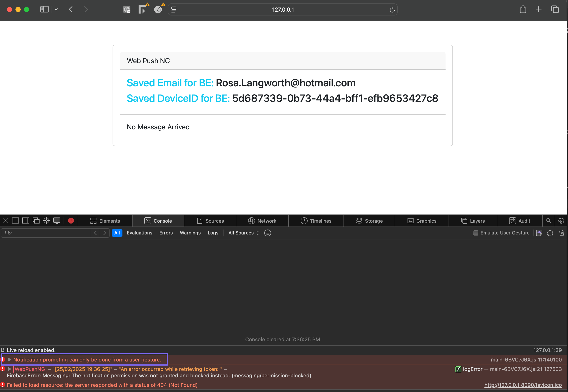Image resolution: width=568 pixels, height=392 pixels.
Task: Switch to the Sources tab
Action: coord(210,221)
